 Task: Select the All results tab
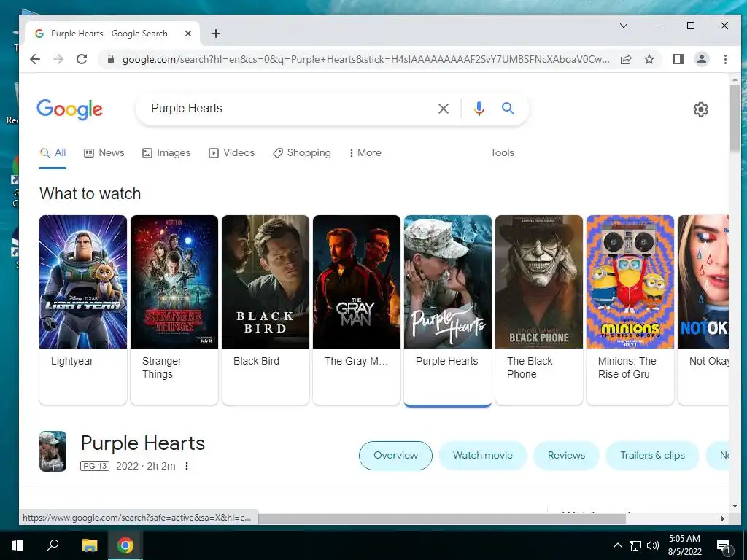tap(53, 153)
